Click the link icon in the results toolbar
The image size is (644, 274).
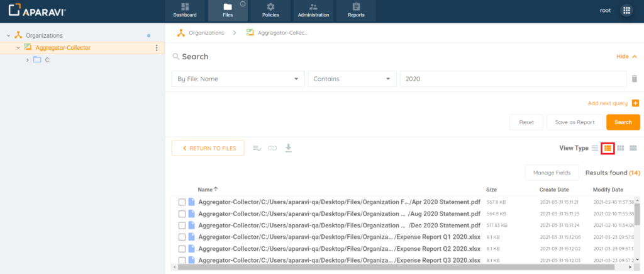[272, 148]
